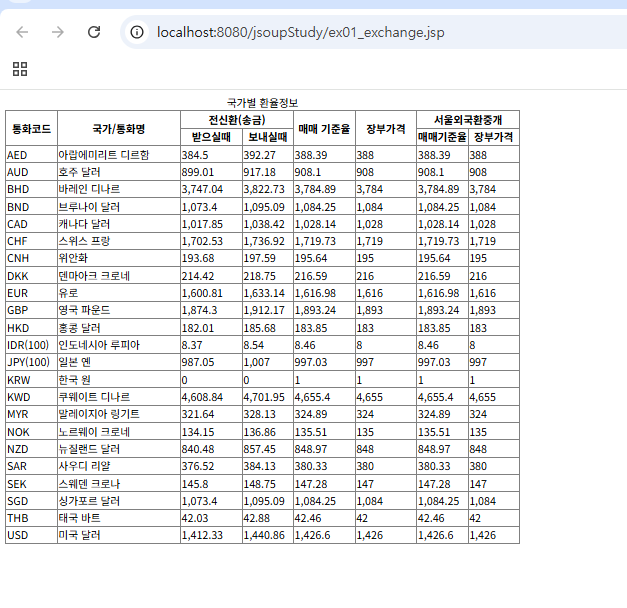Click the 384.5 value in AED row
The image size is (627, 608).
pos(195,155)
